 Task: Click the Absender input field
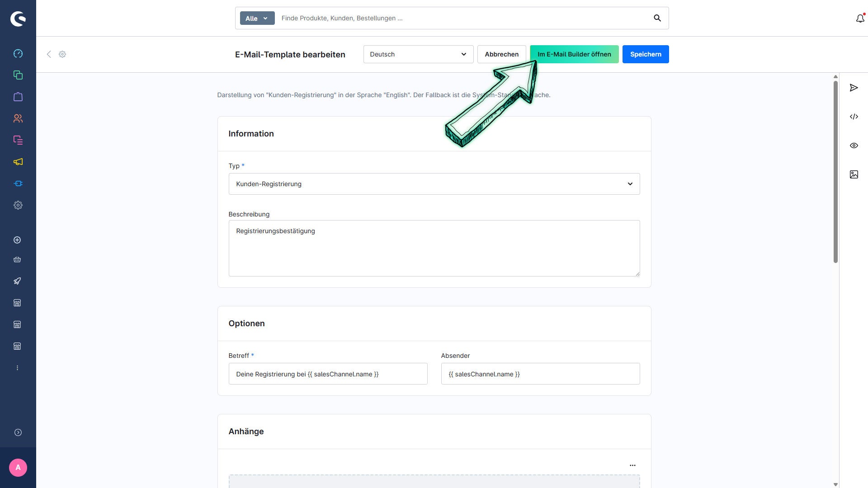[540, 374]
